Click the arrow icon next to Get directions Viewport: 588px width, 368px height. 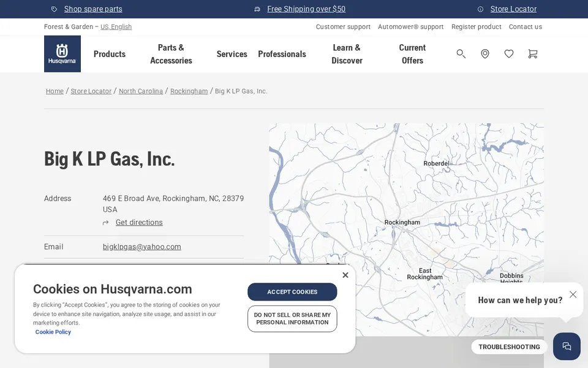(106, 223)
